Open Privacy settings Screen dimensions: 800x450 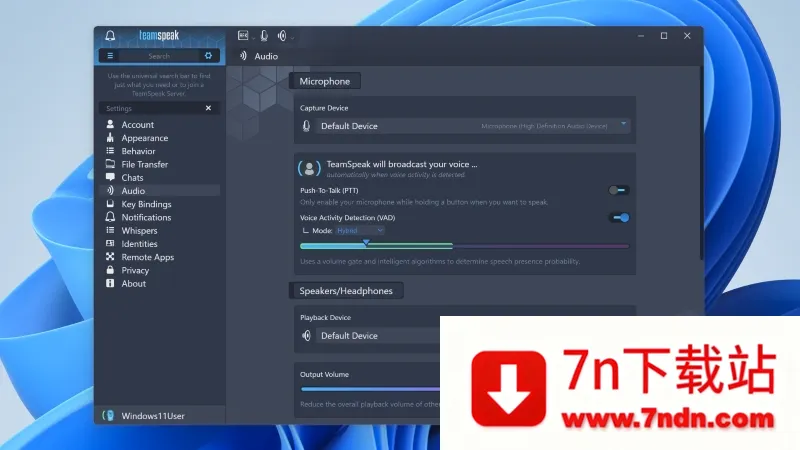(159, 270)
